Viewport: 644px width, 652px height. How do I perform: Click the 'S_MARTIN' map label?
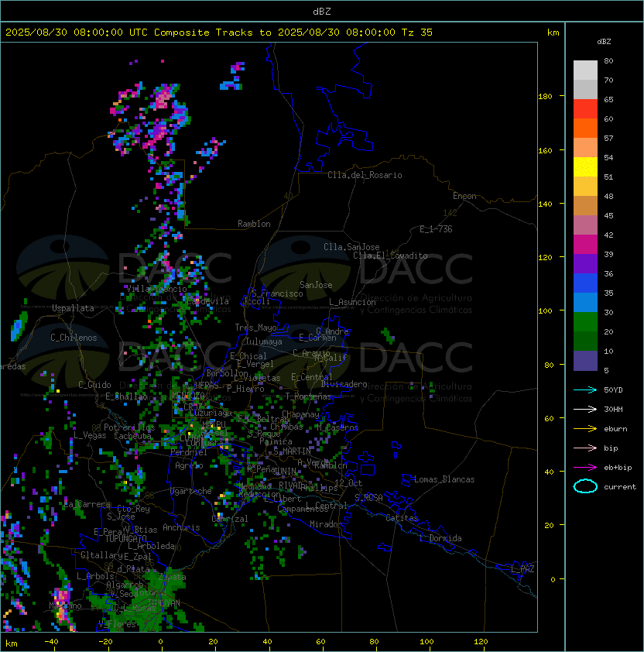[x=292, y=451]
